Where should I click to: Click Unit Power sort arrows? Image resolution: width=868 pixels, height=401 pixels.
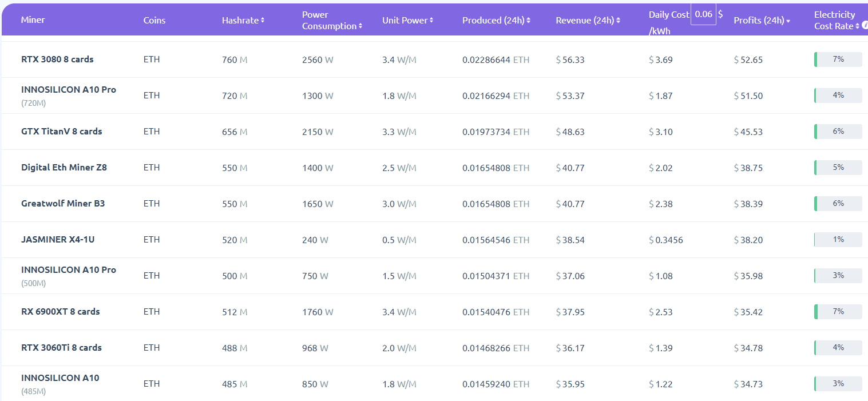pyautogui.click(x=431, y=21)
